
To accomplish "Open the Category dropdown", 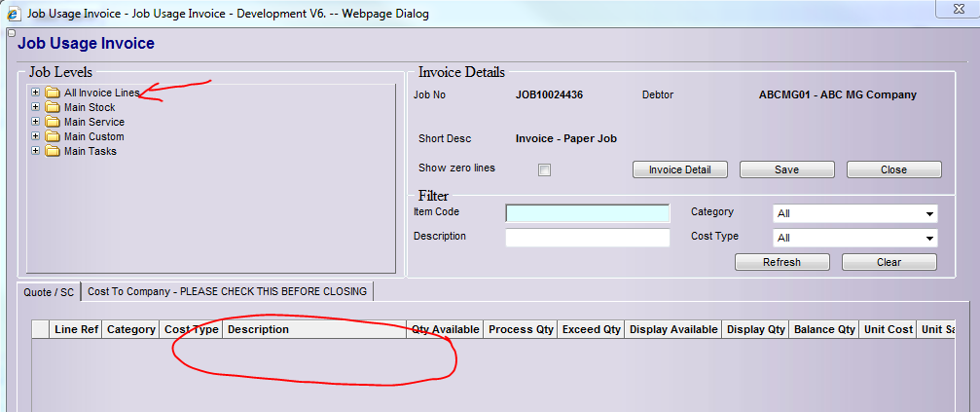I will [854, 213].
